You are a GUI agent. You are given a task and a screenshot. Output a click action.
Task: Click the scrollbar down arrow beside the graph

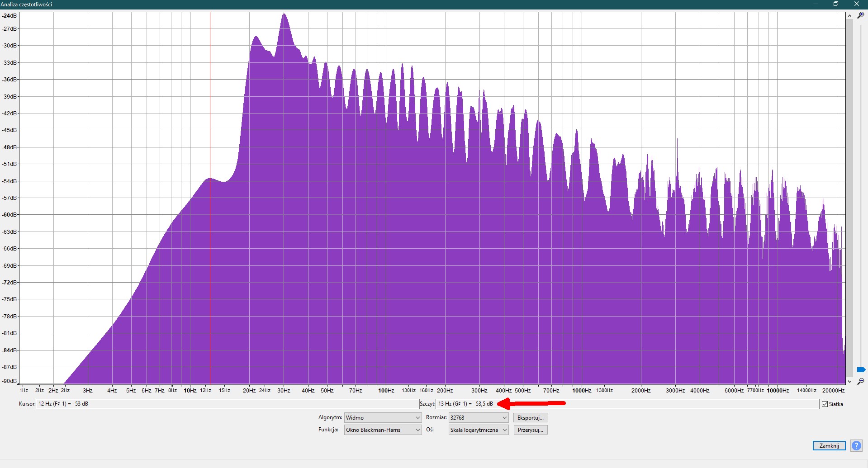pyautogui.click(x=849, y=381)
